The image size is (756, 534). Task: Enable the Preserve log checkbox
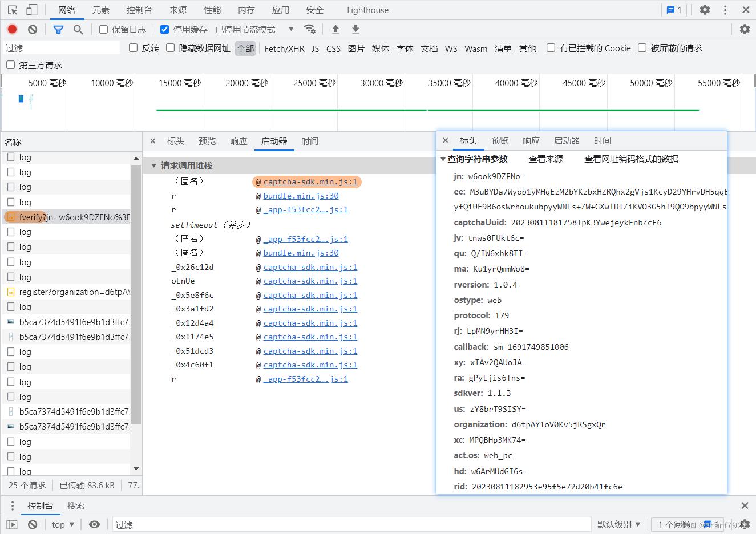pos(103,29)
